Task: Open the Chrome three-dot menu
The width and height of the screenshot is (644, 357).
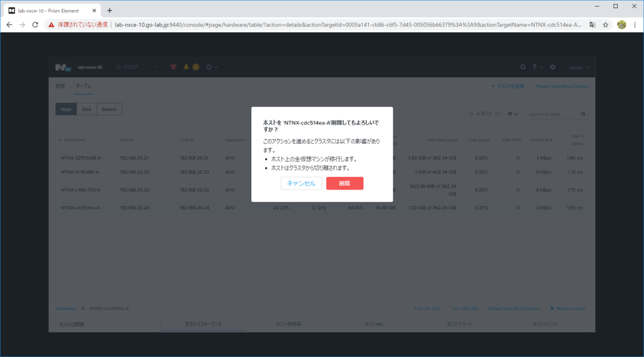Action: [635, 25]
